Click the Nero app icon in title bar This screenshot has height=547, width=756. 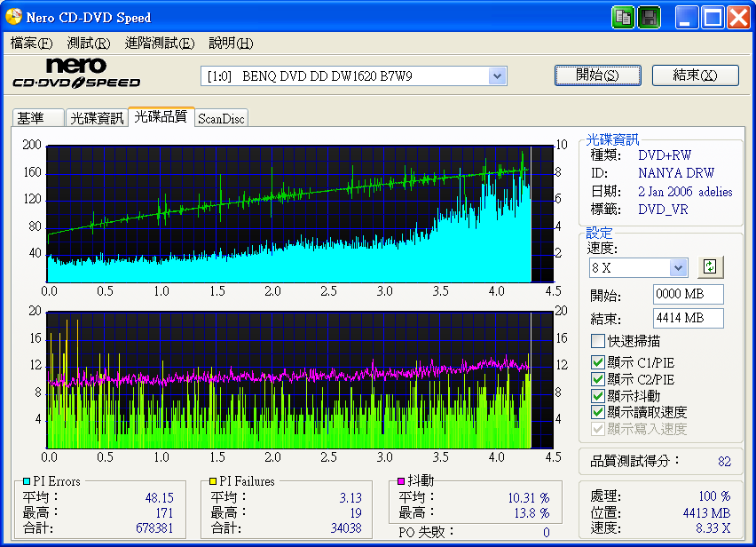13,17
